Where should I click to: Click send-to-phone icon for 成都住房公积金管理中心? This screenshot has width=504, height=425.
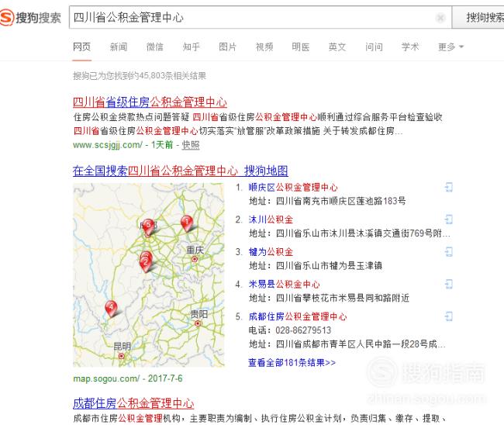[449, 316]
